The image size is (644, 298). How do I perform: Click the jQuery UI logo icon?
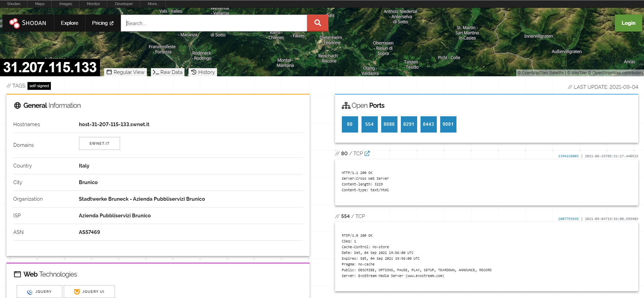77,292
